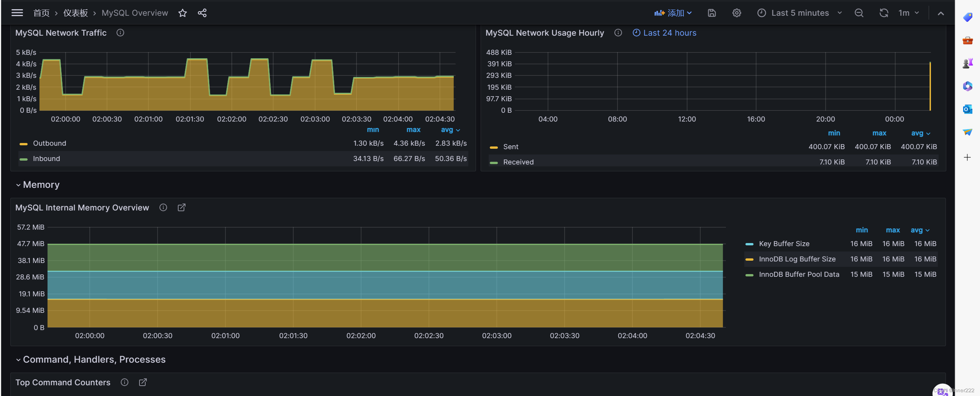Screen dimensions: 980x396
Task: Go to 仪表板 breadcrumb
Action: (76, 13)
